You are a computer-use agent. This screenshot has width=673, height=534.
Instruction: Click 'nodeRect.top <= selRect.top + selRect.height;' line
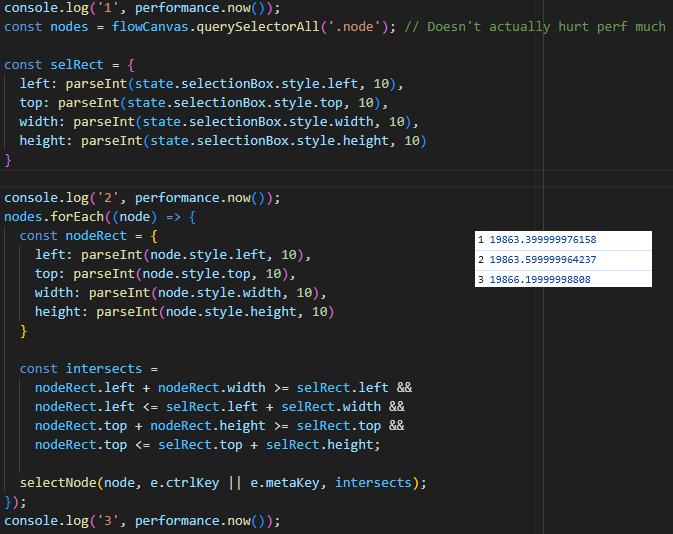click(x=208, y=445)
